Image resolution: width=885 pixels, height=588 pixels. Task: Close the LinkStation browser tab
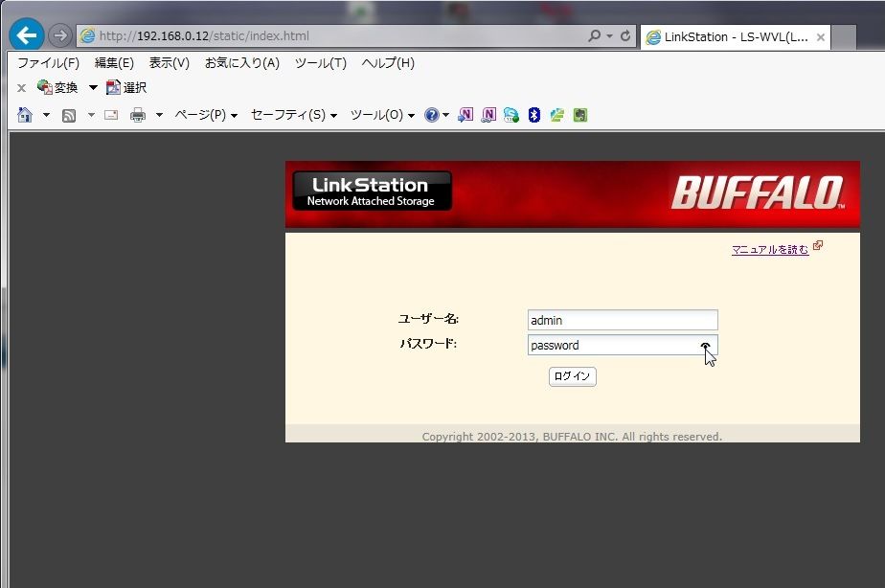click(821, 37)
